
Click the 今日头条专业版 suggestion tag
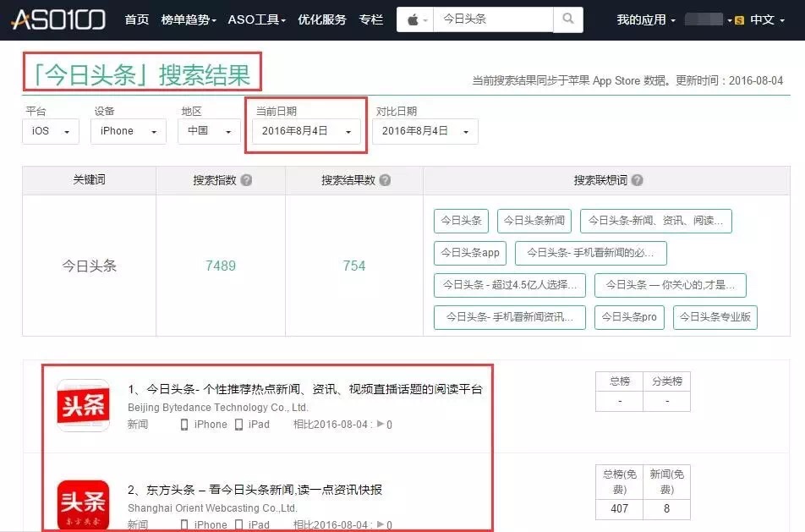(715, 317)
